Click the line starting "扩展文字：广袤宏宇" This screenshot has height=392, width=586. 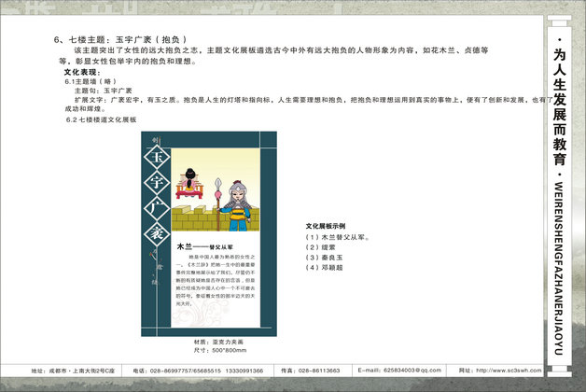click(314, 100)
